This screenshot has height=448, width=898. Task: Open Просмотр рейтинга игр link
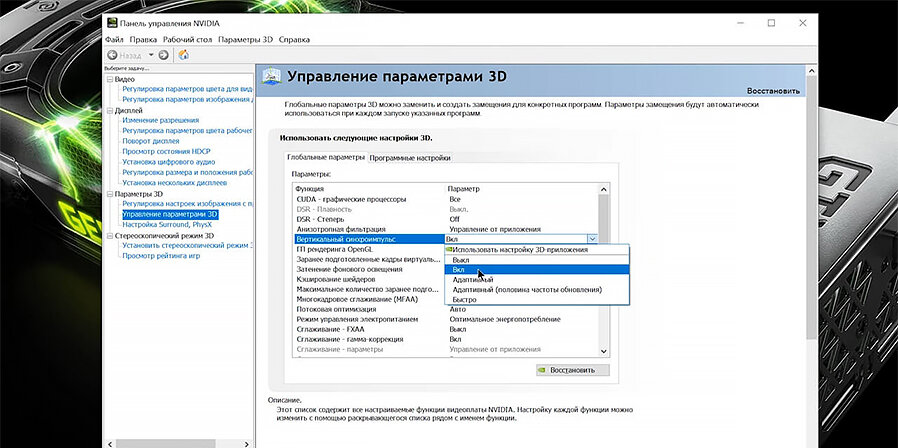[161, 256]
